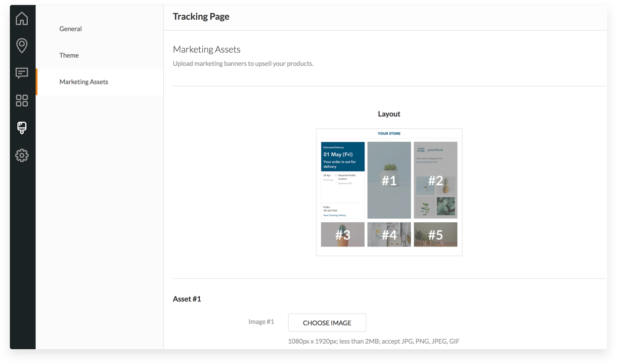Screen dimensions: 617x364
Task: Open the Theme section
Action: point(69,55)
